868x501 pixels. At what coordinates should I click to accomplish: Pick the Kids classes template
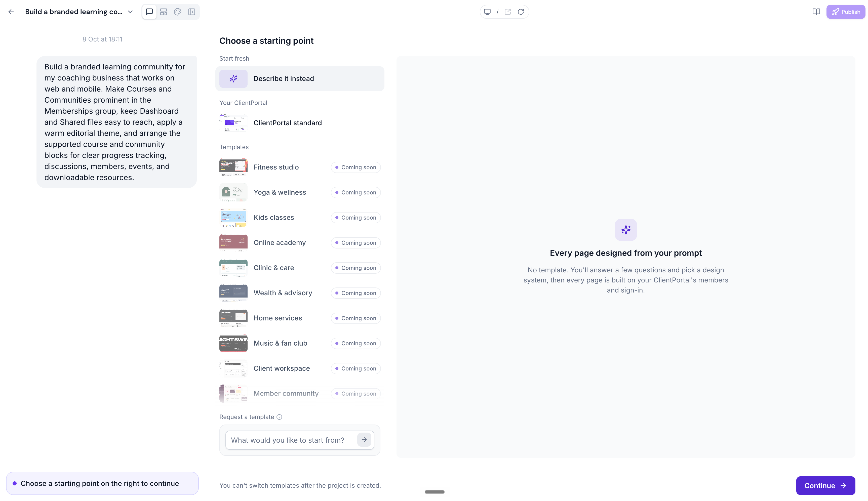[300, 218]
